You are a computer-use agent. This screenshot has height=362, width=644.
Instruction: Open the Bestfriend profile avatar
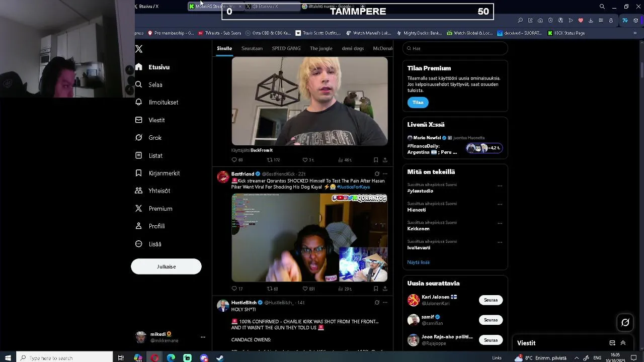click(223, 177)
